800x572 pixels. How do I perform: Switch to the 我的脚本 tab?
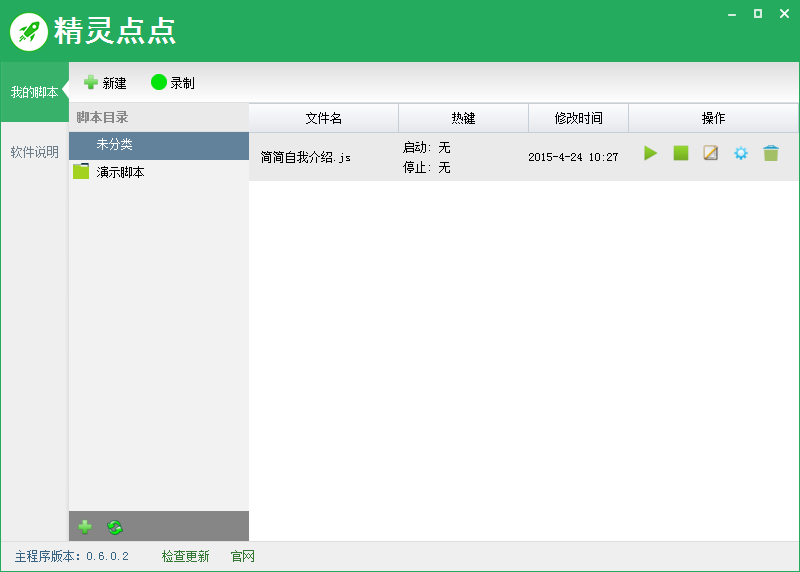34,92
